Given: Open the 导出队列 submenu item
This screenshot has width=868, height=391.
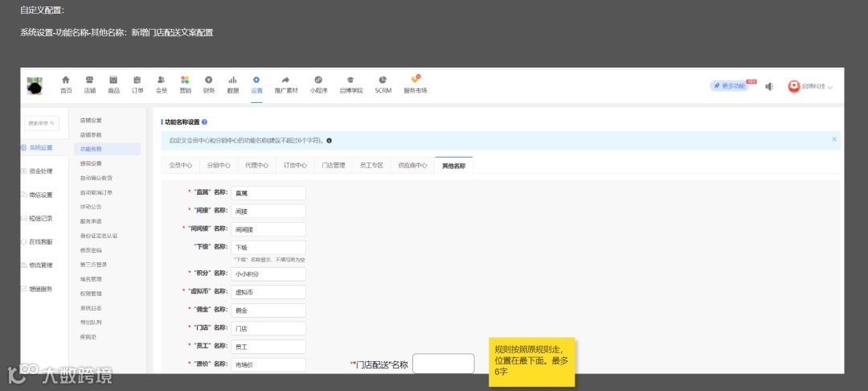Looking at the screenshot, I should pos(91,322).
